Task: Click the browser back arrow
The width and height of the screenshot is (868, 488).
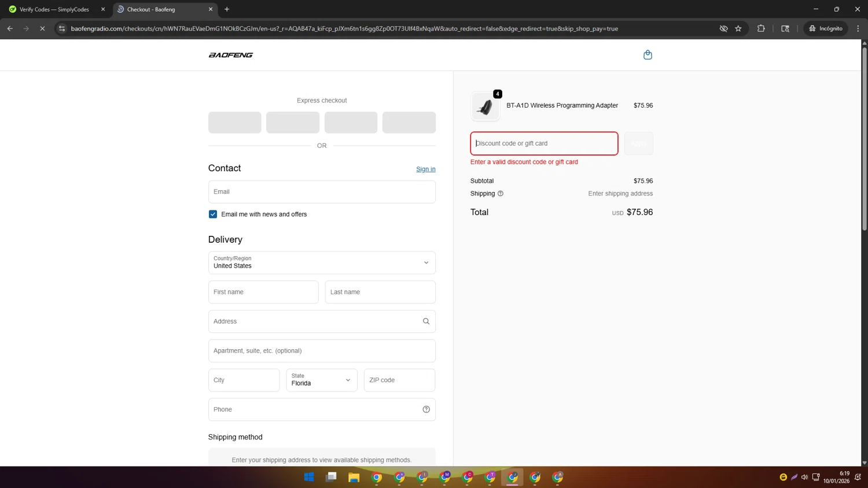Action: click(x=10, y=28)
